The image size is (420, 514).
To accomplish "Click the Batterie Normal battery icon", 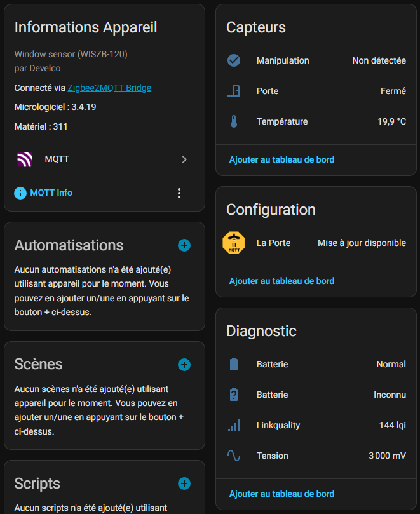I will 234,364.
